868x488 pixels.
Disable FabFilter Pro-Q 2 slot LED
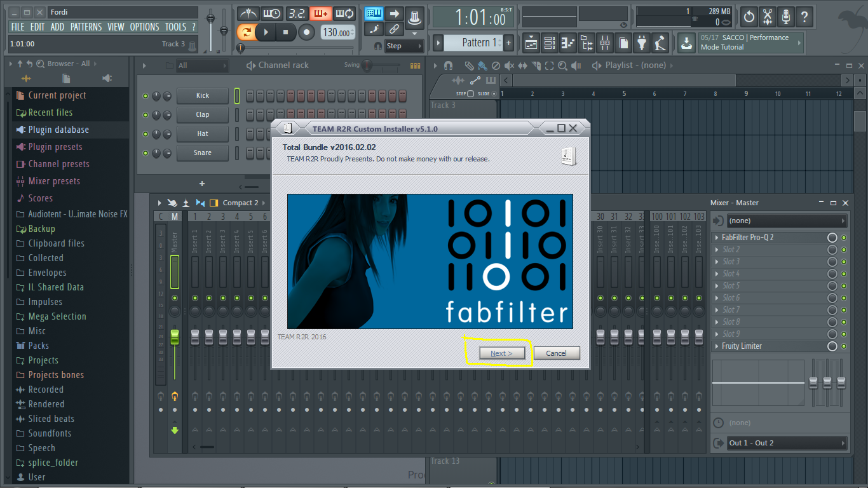click(844, 238)
